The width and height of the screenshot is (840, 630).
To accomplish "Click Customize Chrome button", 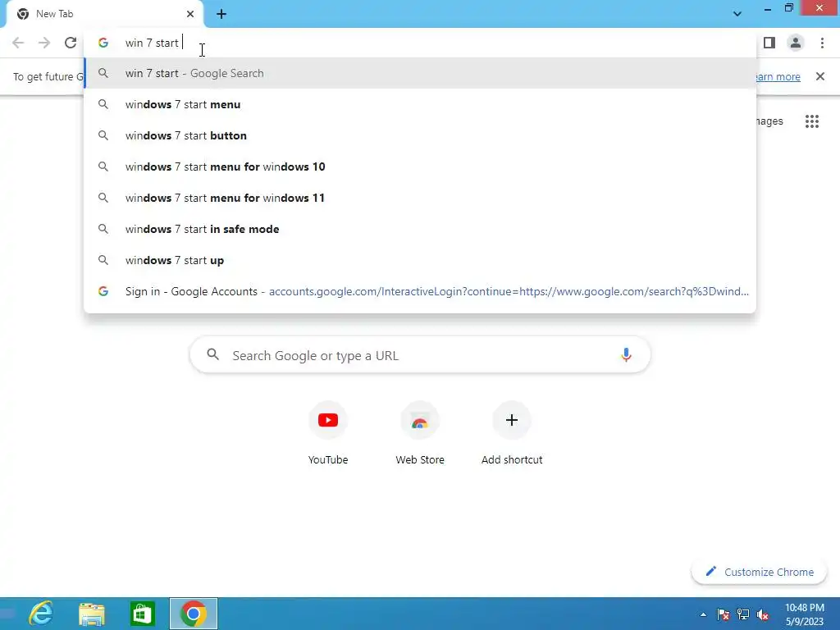I will click(x=759, y=572).
